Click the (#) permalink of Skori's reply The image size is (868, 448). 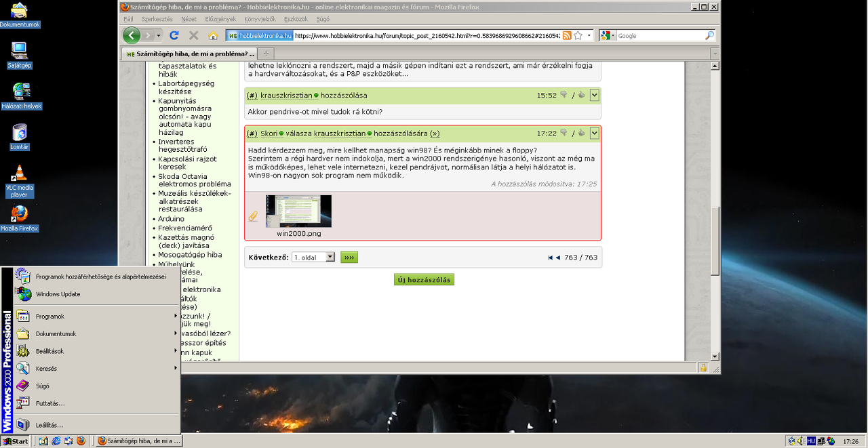[252, 134]
